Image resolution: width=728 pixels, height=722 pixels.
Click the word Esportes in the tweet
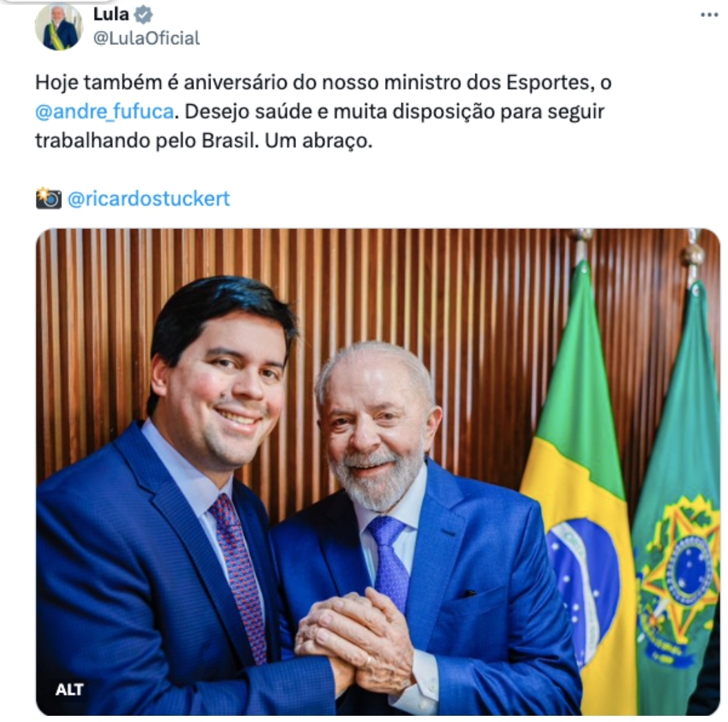[x=550, y=83]
